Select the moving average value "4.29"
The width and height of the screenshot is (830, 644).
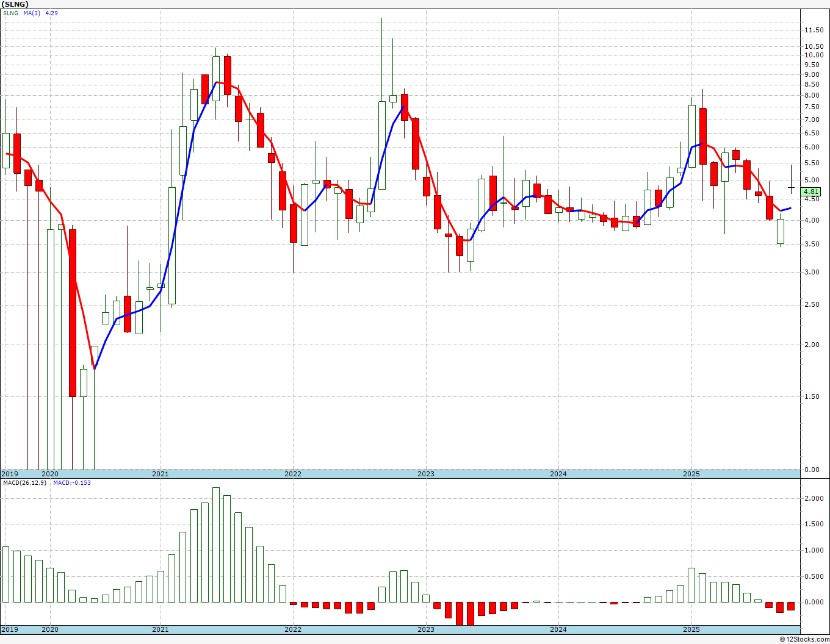pyautogui.click(x=51, y=13)
